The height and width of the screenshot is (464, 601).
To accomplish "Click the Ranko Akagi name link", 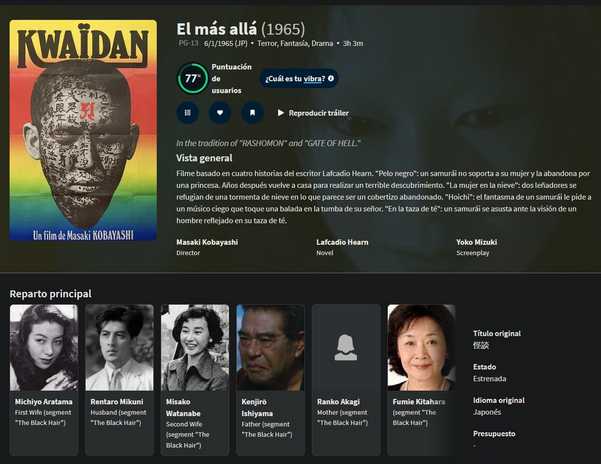I will [x=338, y=402].
